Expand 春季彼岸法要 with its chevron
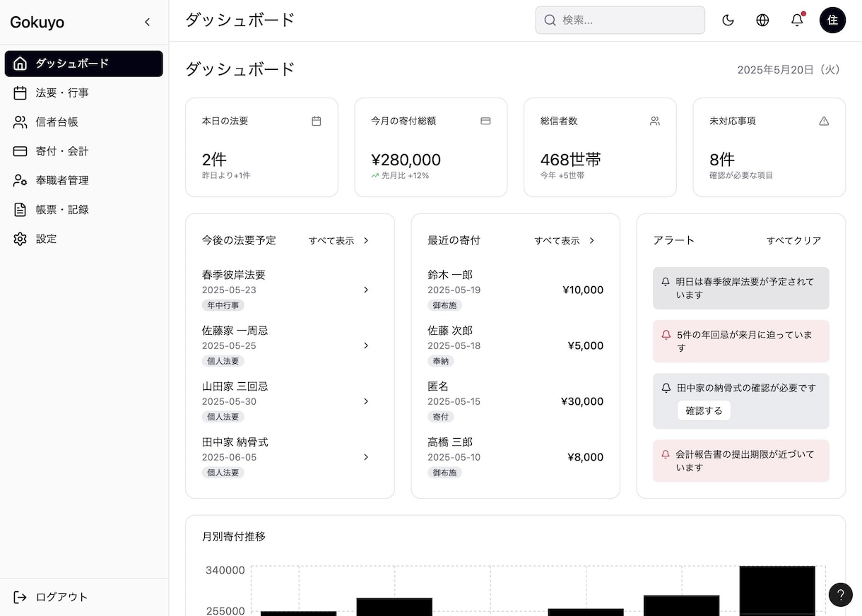 tap(366, 290)
